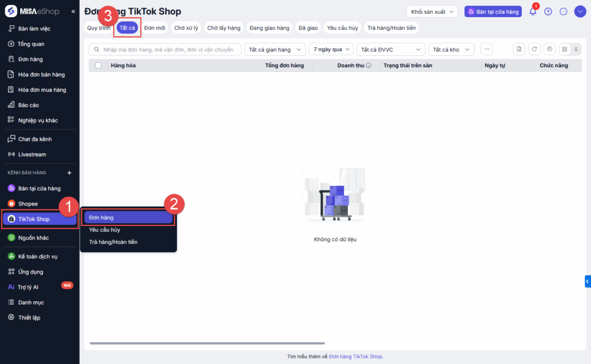Open 7 ngày qua date dropdown
The image size is (591, 364).
(x=331, y=50)
